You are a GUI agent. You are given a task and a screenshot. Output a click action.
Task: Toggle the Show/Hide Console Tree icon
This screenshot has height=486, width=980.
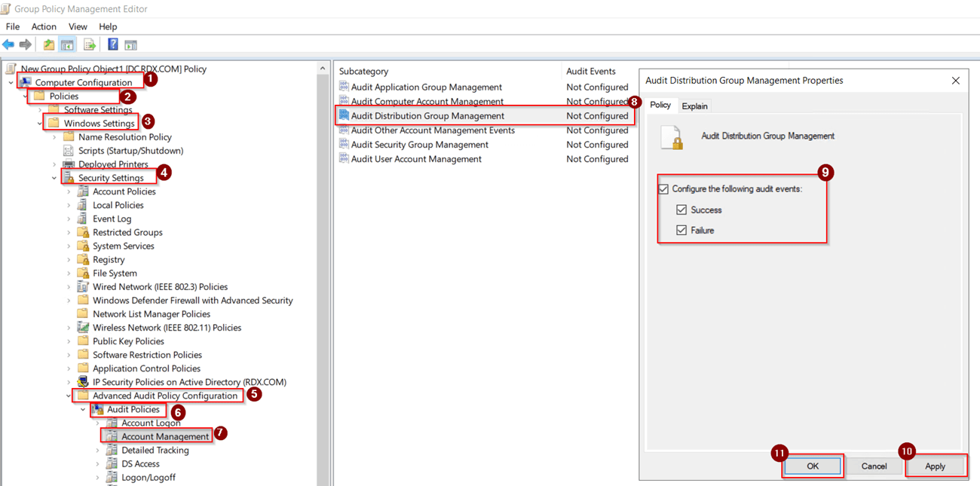coord(67,44)
